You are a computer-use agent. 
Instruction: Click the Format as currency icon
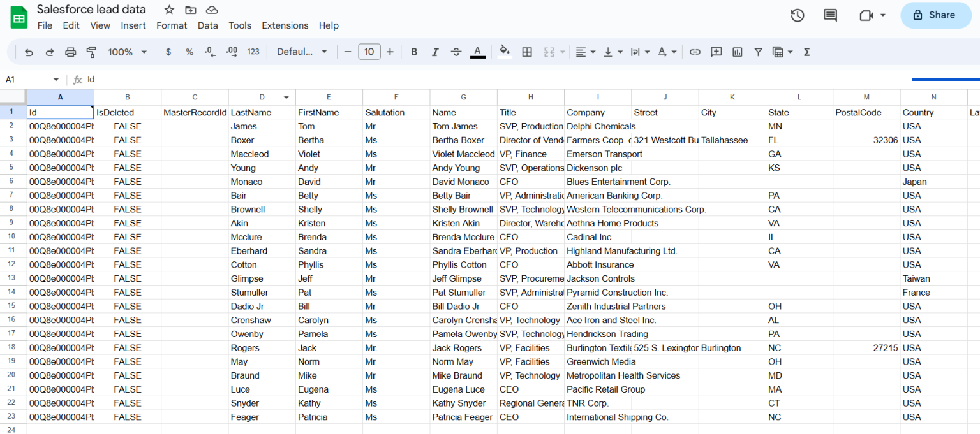(x=168, y=52)
